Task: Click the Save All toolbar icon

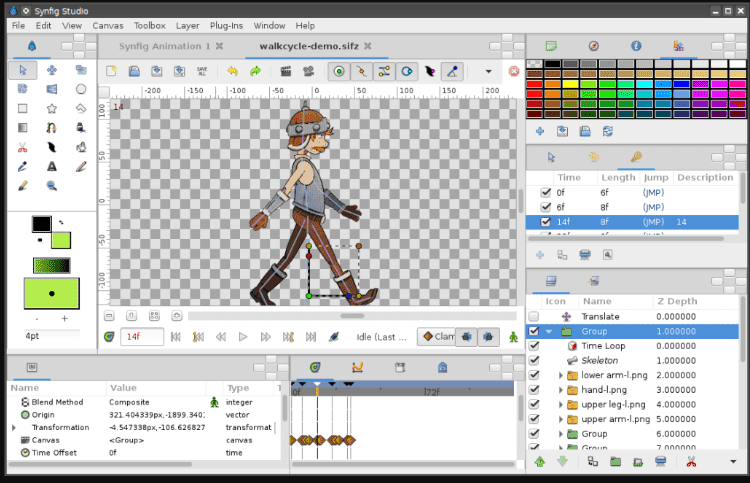Action: pos(201,71)
